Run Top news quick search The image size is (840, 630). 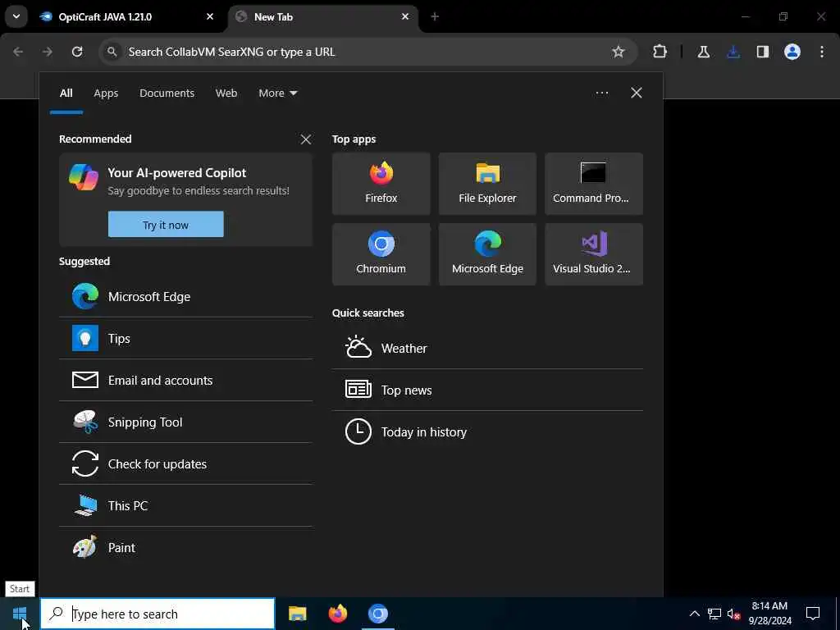(487, 390)
